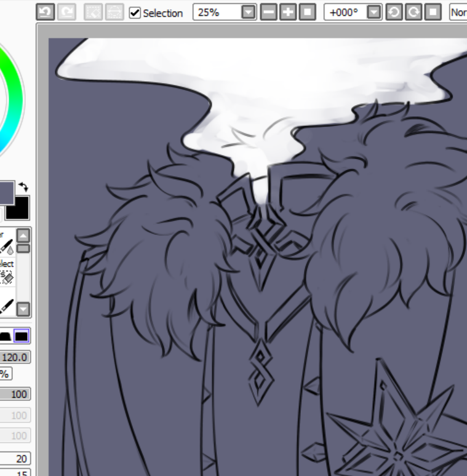Toggle the Selection checkbox
This screenshot has width=467, height=476.
135,13
